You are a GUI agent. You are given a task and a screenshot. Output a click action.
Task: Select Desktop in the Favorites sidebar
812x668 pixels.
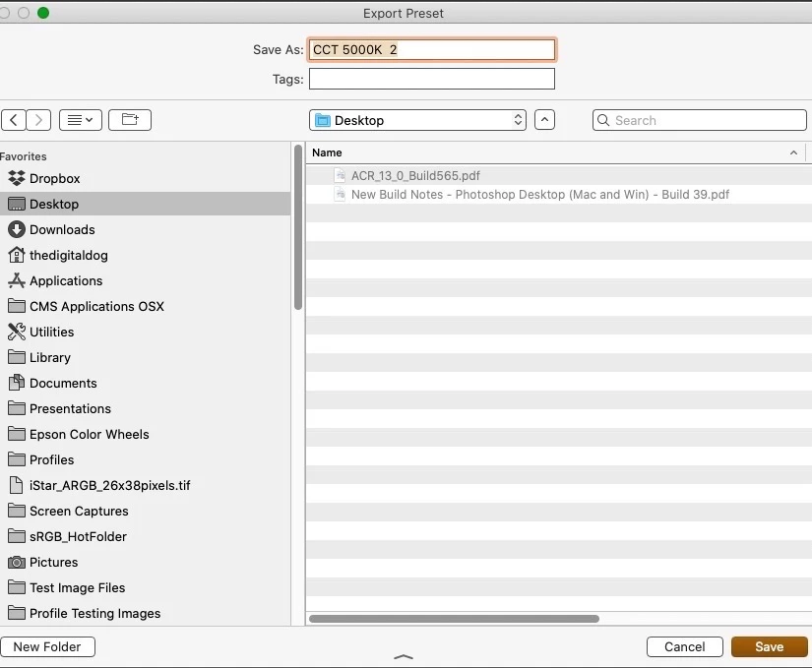[145, 204]
